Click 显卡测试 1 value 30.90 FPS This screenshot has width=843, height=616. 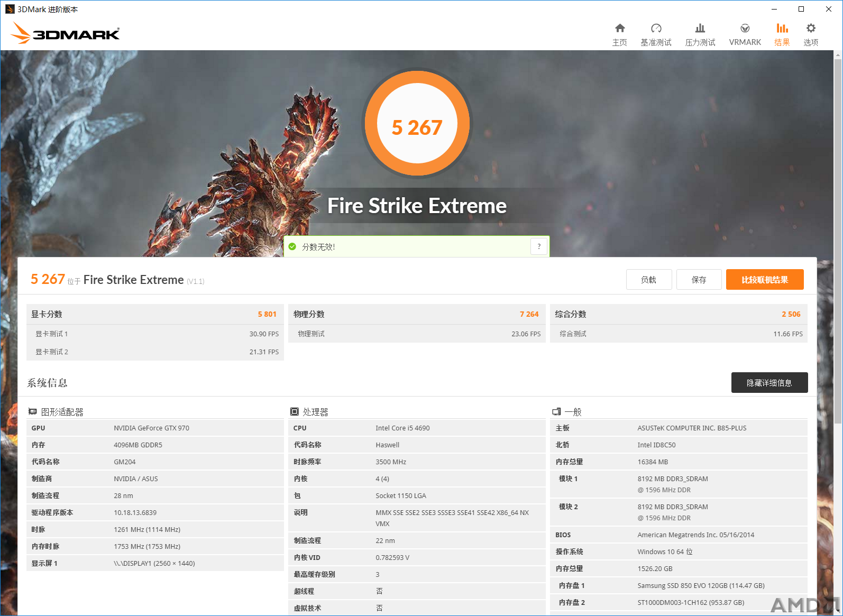click(x=264, y=334)
